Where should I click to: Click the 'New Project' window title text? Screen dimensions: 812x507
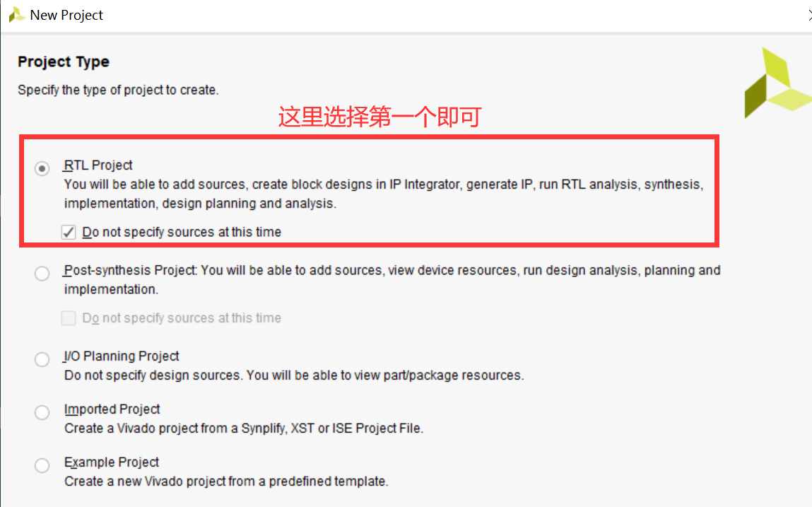pyautogui.click(x=66, y=15)
